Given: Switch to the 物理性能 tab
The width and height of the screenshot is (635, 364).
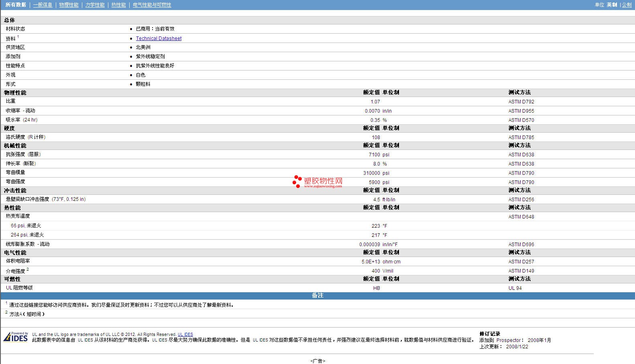Looking at the screenshot, I should point(69,5).
